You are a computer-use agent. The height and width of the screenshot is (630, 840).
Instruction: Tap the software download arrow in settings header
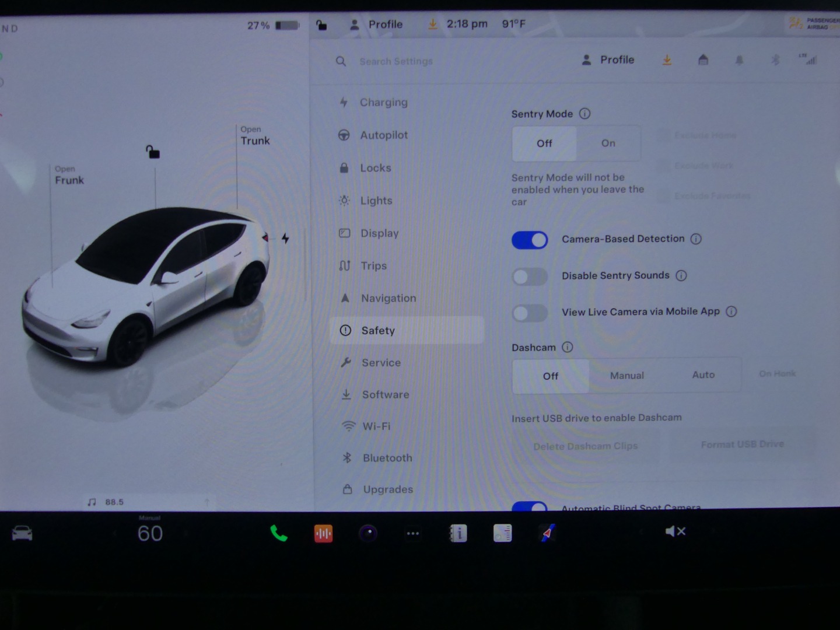pos(667,60)
